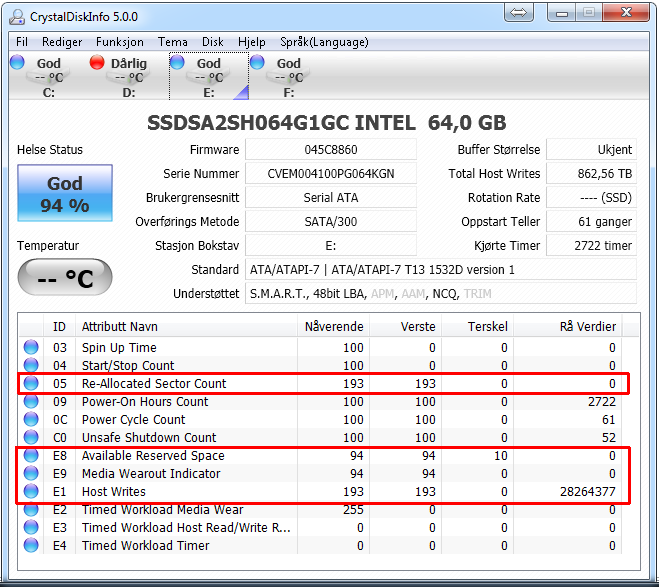Open the Rediger menu
This screenshot has height=587, width=659.
click(x=62, y=42)
